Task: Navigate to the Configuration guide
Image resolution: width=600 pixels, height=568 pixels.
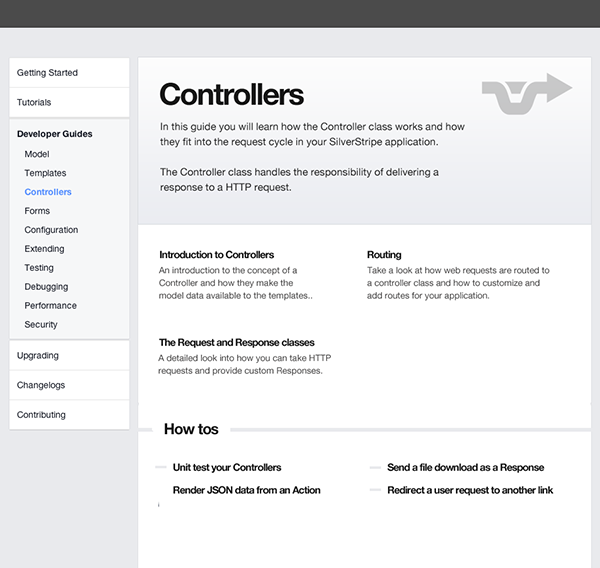Action: click(51, 230)
